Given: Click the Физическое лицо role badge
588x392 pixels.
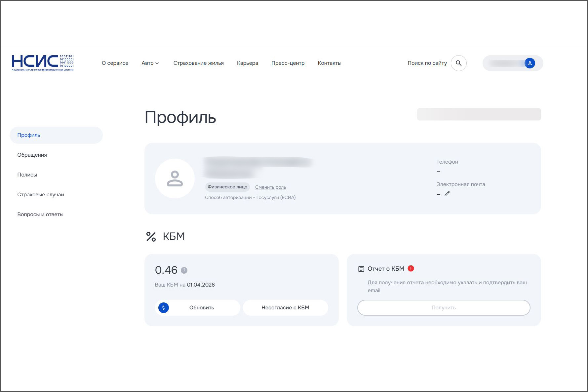Looking at the screenshot, I should coord(227,187).
